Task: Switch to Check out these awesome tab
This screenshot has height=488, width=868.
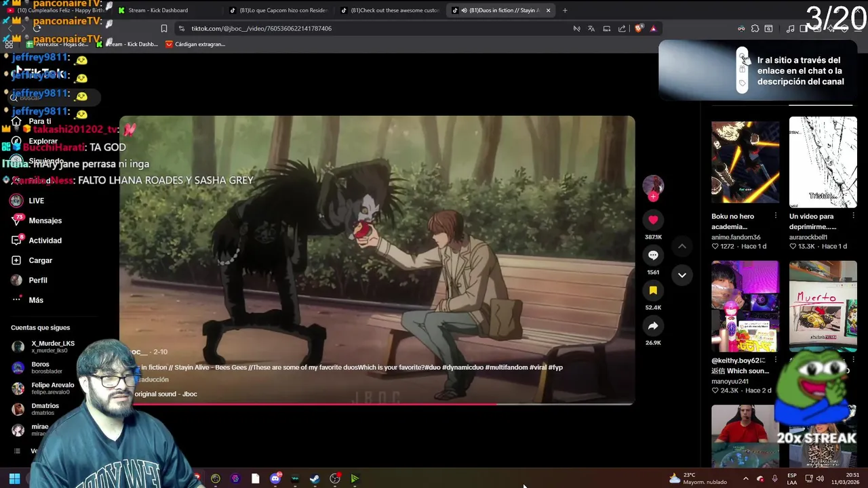Action: tap(389, 10)
